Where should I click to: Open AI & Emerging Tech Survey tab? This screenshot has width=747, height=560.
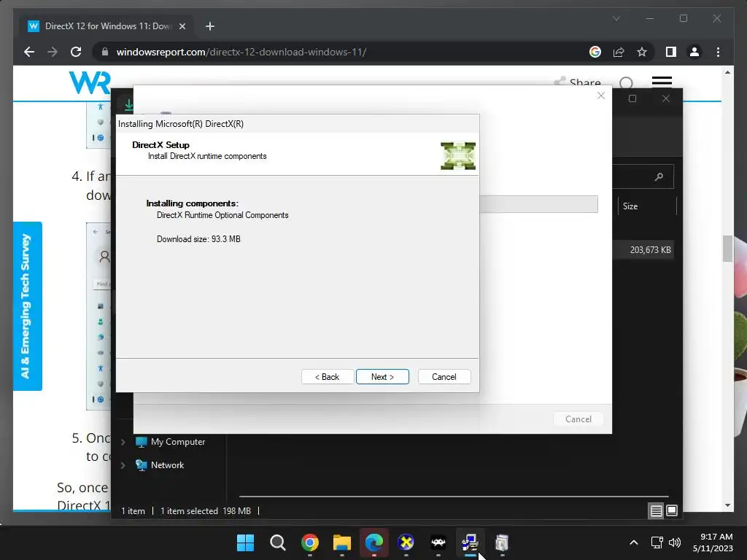pos(27,306)
